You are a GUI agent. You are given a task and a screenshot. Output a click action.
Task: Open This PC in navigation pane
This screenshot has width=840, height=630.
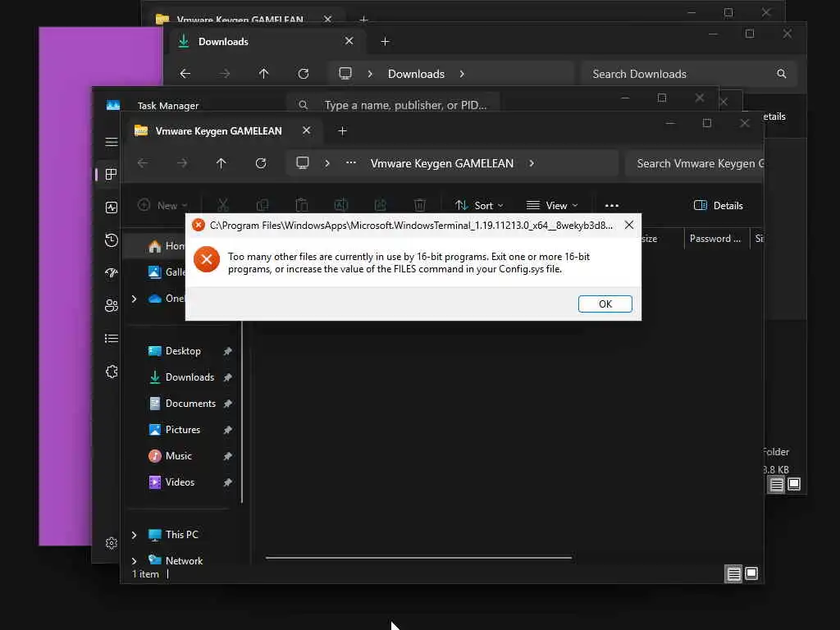pyautogui.click(x=181, y=535)
